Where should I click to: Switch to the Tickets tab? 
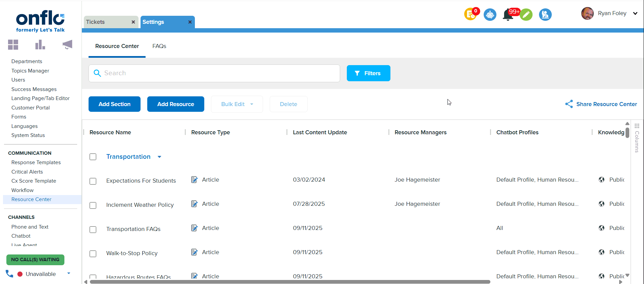pos(96,22)
